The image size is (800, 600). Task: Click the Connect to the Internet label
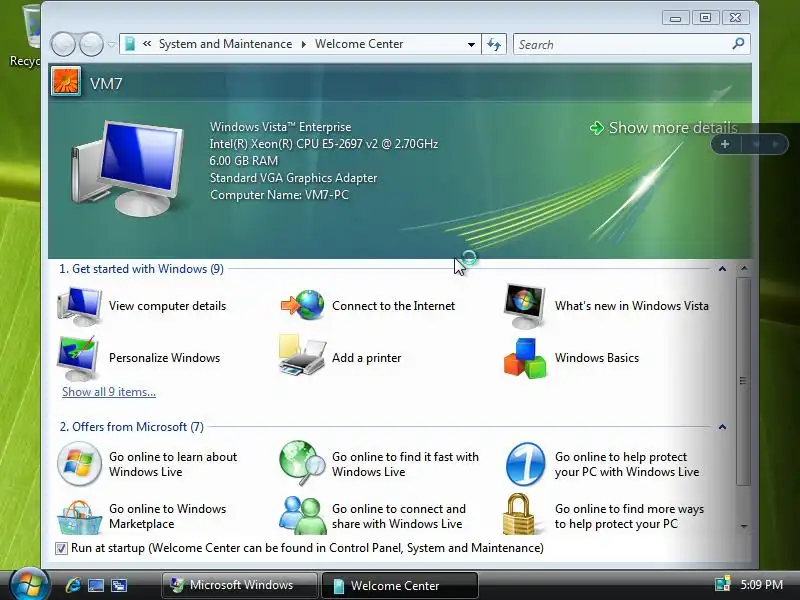(393, 306)
